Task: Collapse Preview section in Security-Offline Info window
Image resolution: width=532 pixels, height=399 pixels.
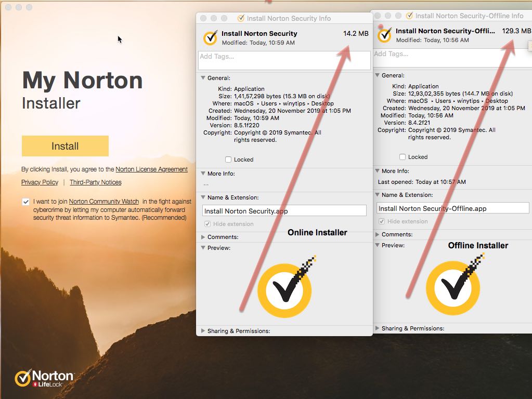Action: 377,245
